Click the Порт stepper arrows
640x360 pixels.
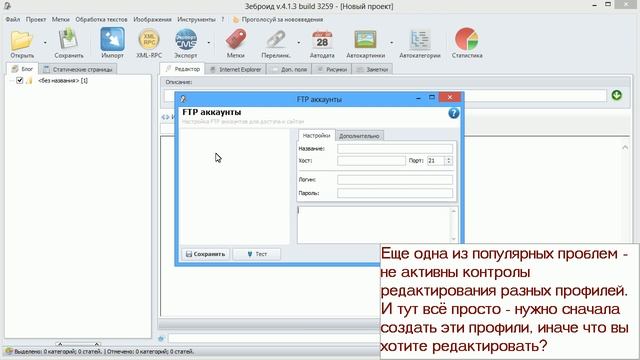pyautogui.click(x=449, y=161)
